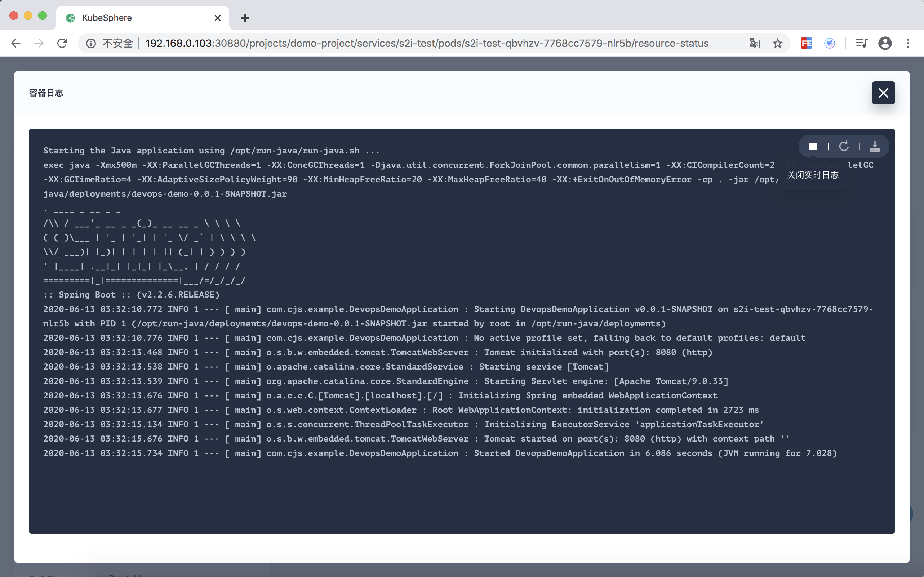Open Chrome three-dot menu
Viewport: 924px width, 577px height.
(x=908, y=43)
